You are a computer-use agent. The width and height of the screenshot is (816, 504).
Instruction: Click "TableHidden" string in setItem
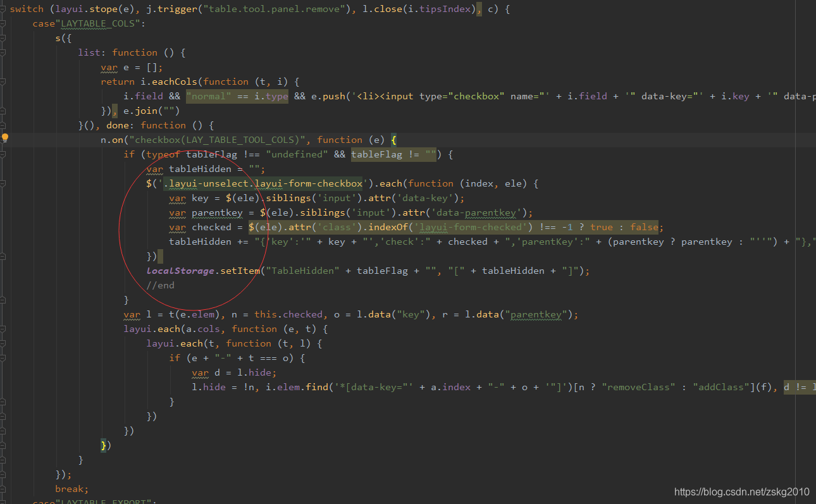click(303, 271)
